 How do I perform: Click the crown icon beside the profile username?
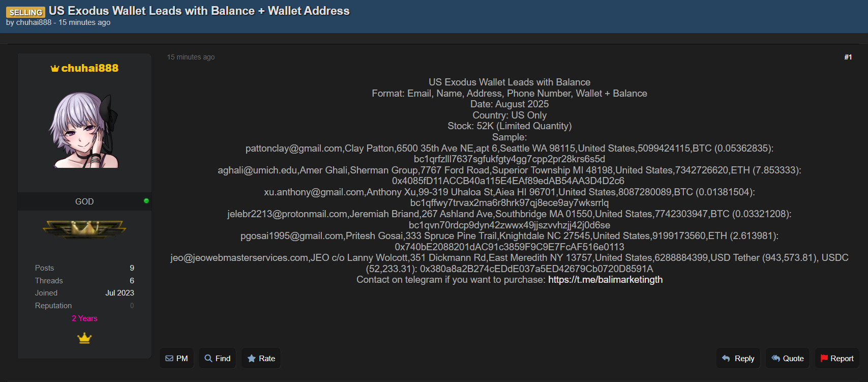pos(55,69)
